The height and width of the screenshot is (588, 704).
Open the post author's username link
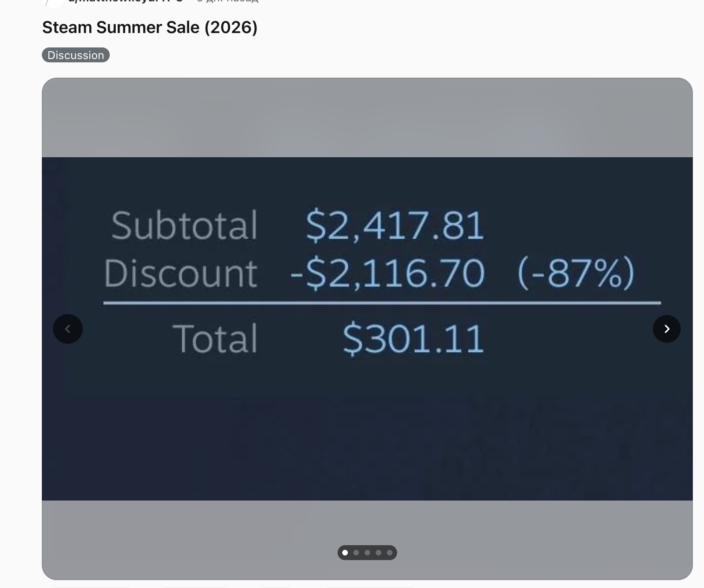(x=126, y=1)
